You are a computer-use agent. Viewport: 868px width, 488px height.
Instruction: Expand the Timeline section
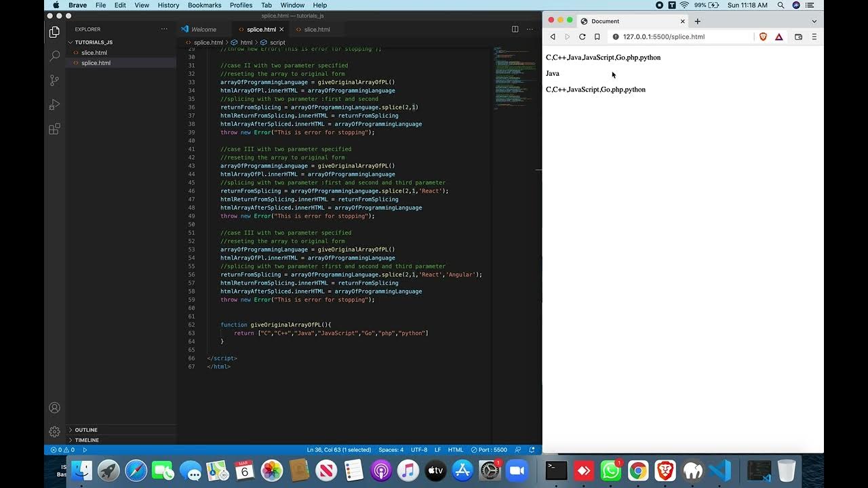(121, 440)
